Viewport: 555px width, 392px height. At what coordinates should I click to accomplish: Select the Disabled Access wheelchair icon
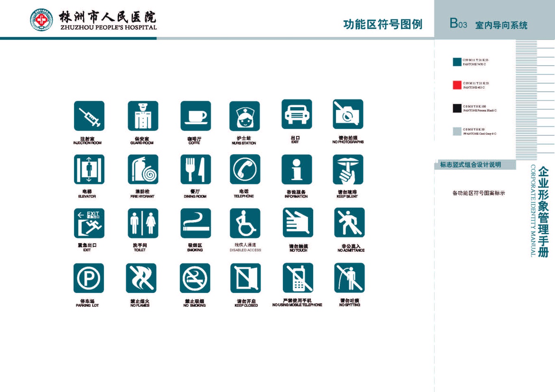tap(245, 223)
